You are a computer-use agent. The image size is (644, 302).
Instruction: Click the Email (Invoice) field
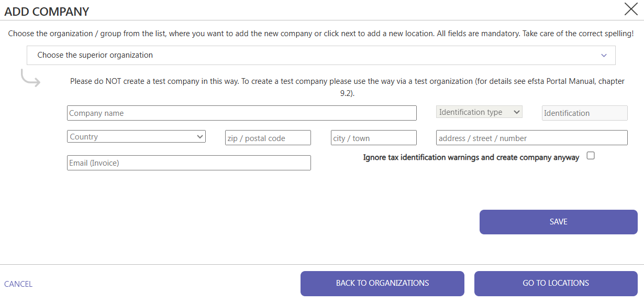coord(189,163)
